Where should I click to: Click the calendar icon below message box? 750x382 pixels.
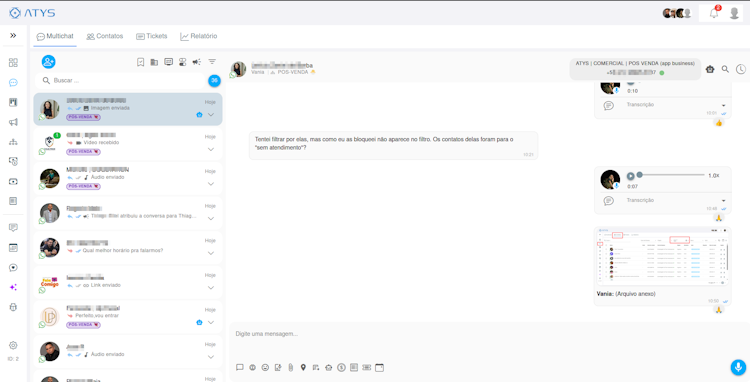(x=379, y=367)
